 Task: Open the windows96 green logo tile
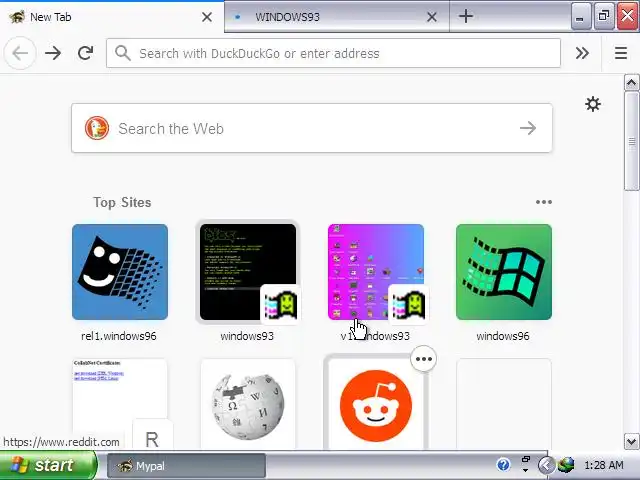[x=504, y=272]
